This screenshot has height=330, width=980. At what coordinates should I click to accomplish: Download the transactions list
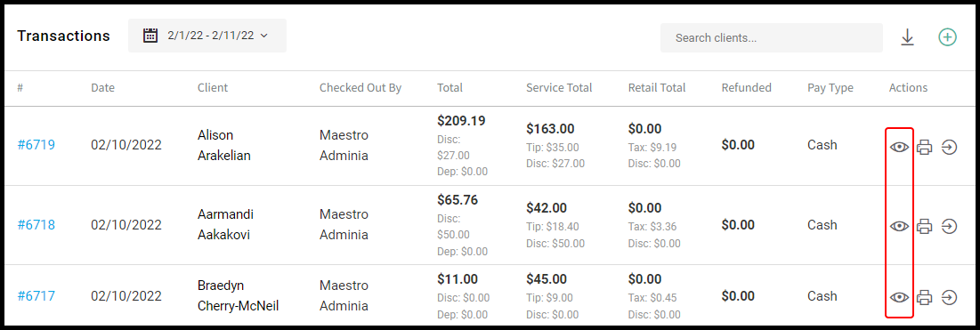click(908, 37)
